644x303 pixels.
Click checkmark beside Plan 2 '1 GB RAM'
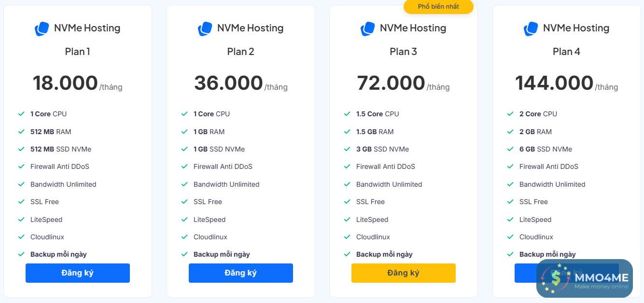click(x=184, y=132)
